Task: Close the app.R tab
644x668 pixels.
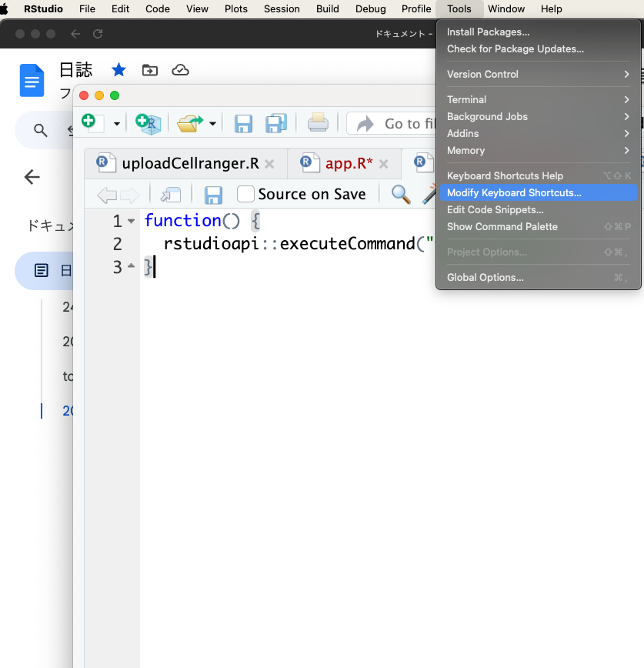Action: point(383,164)
